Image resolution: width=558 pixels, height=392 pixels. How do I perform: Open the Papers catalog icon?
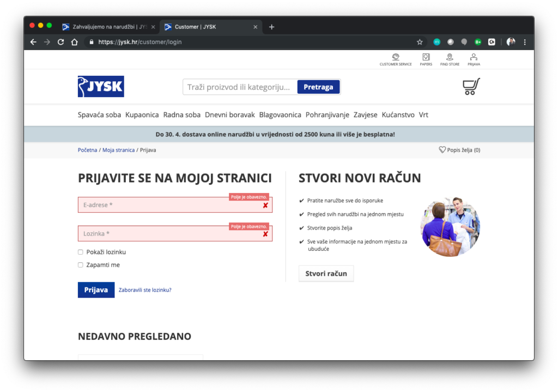(x=426, y=57)
